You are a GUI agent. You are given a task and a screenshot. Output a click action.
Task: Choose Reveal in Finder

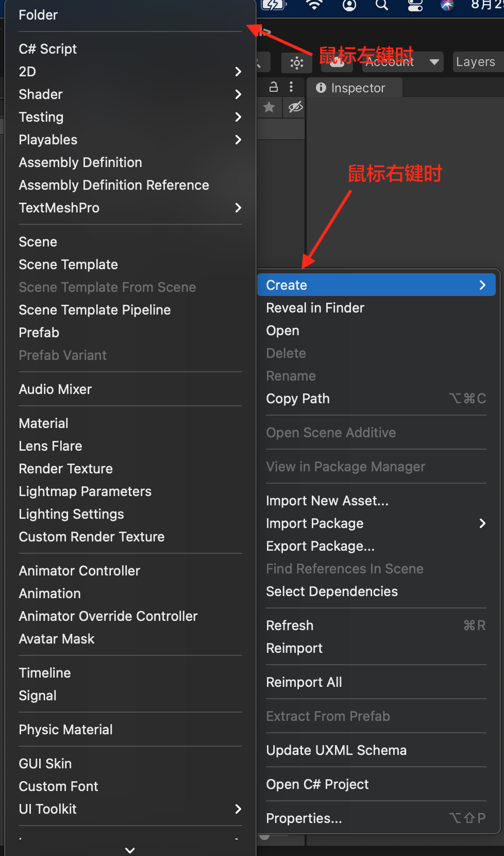pos(315,308)
